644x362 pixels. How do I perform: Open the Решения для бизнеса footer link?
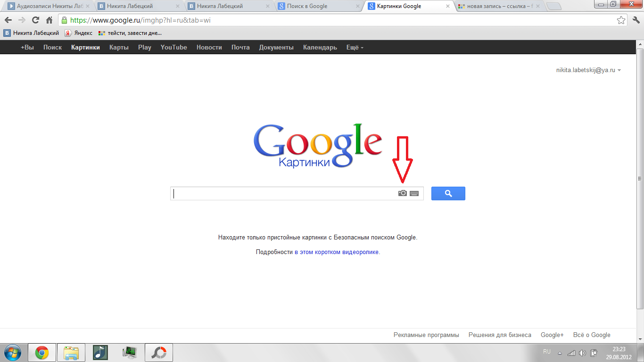coord(500,335)
